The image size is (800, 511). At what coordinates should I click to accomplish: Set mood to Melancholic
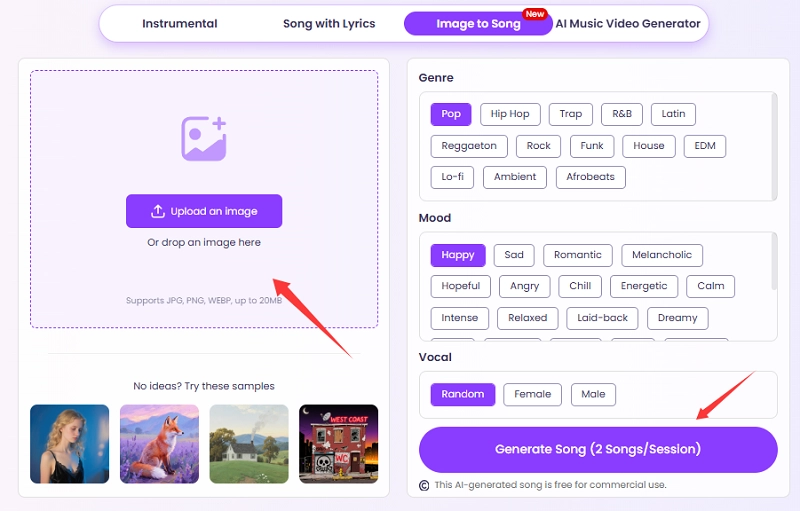click(x=662, y=255)
